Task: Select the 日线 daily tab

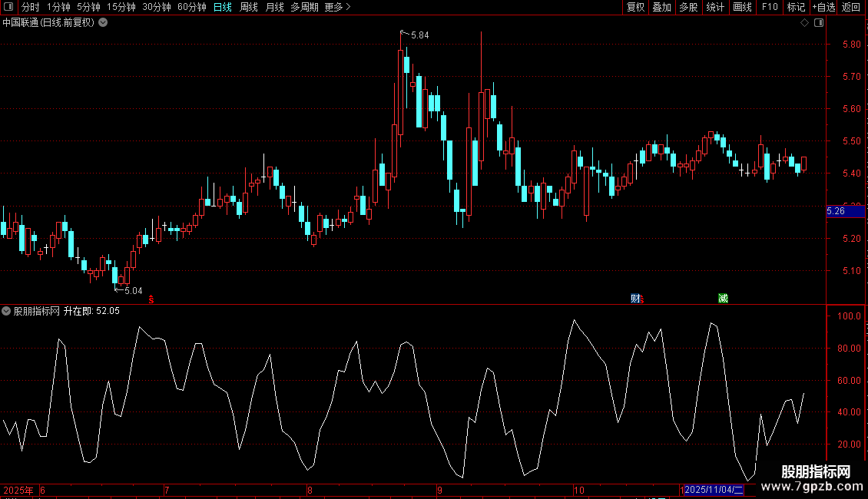Action: click(x=223, y=7)
